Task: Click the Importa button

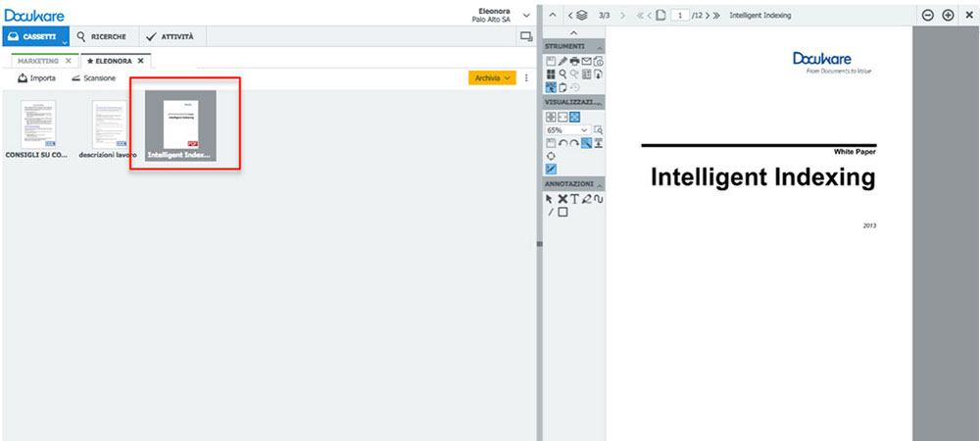Action: pos(37,78)
